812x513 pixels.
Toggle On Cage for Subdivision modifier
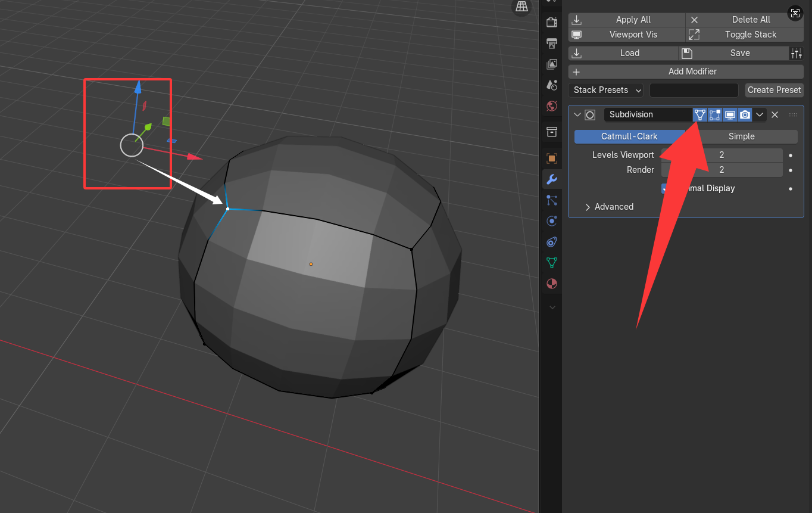pyautogui.click(x=700, y=114)
